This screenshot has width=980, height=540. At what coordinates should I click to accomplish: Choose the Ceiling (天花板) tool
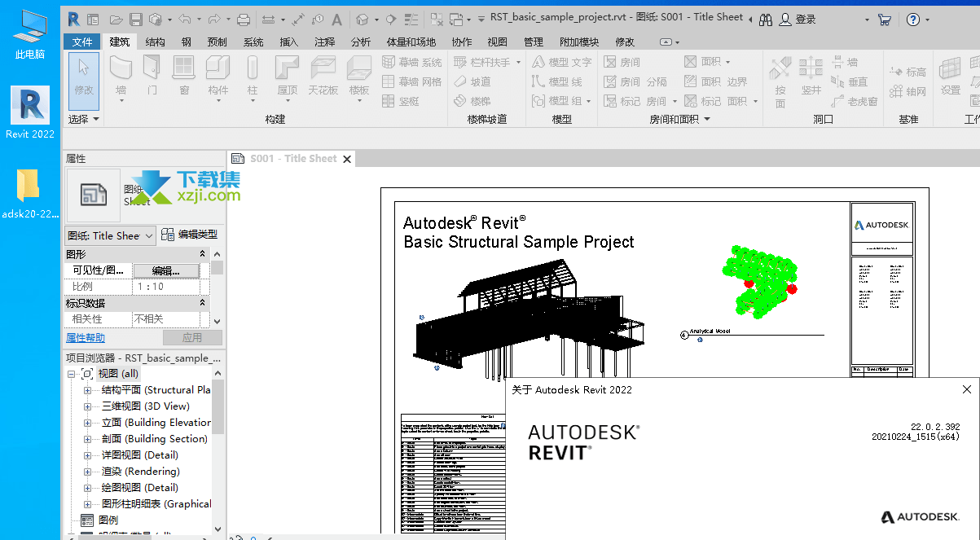(323, 76)
